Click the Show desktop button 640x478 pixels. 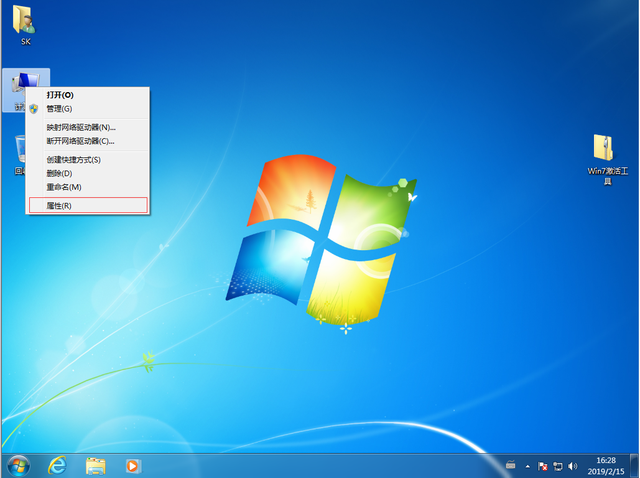(x=635, y=466)
